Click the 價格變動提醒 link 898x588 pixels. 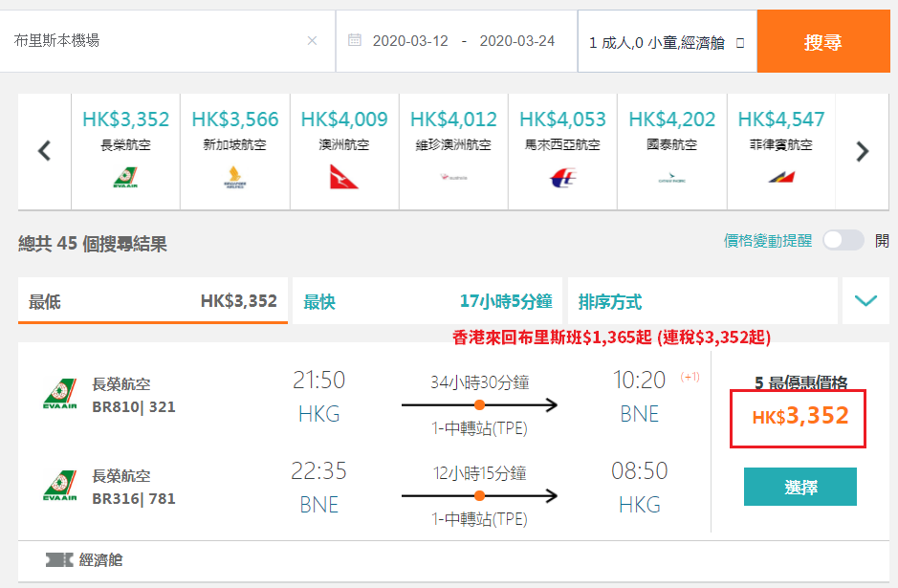tap(767, 241)
